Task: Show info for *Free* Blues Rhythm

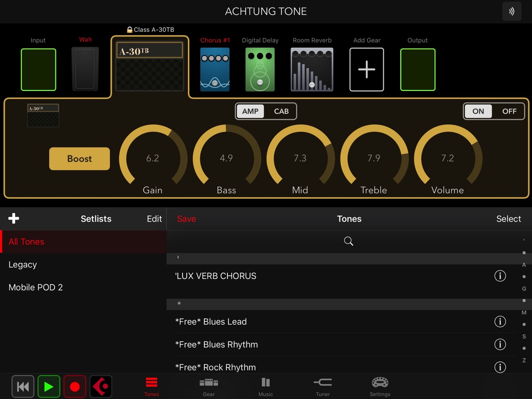Action: coord(500,344)
